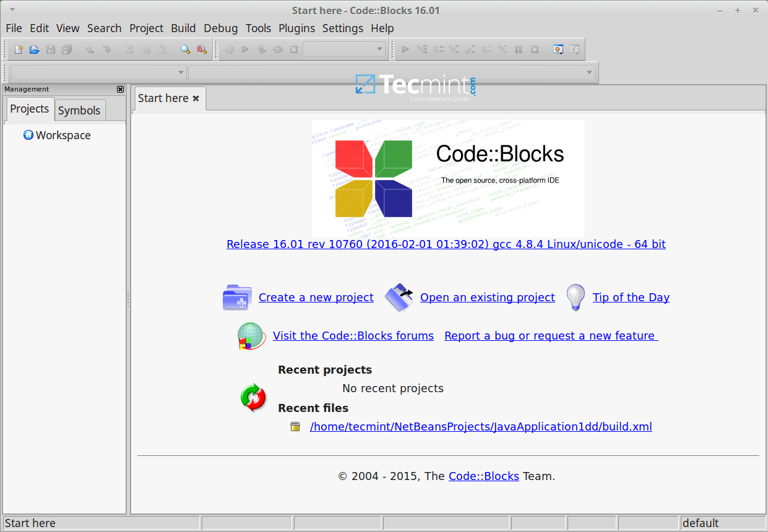Open the Plugins menu
The width and height of the screenshot is (768, 532).
(x=296, y=28)
